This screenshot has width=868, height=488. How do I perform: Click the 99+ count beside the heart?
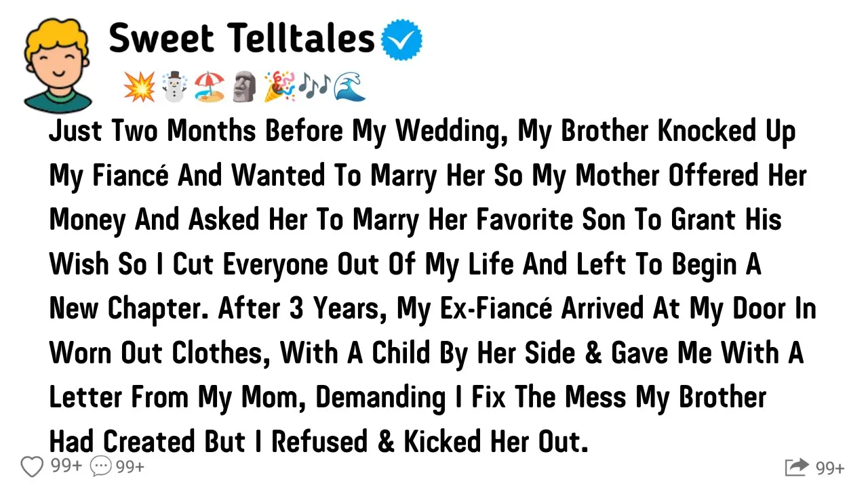[x=66, y=466]
